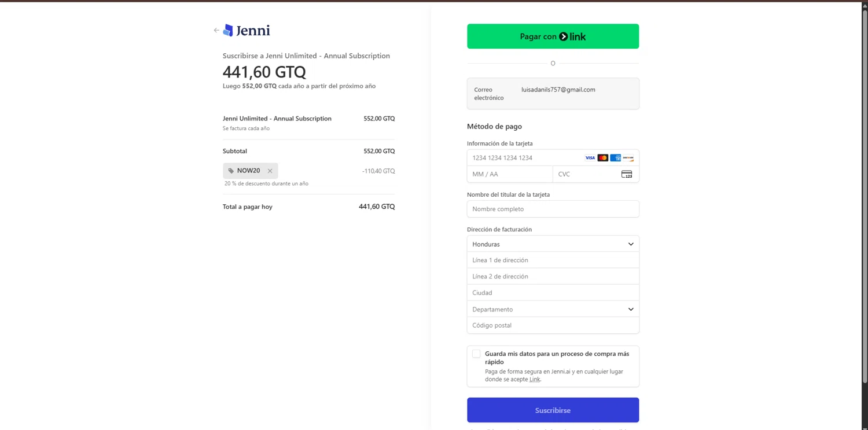Click the Método de pago heading
Image resolution: width=868 pixels, height=430 pixels.
click(494, 126)
